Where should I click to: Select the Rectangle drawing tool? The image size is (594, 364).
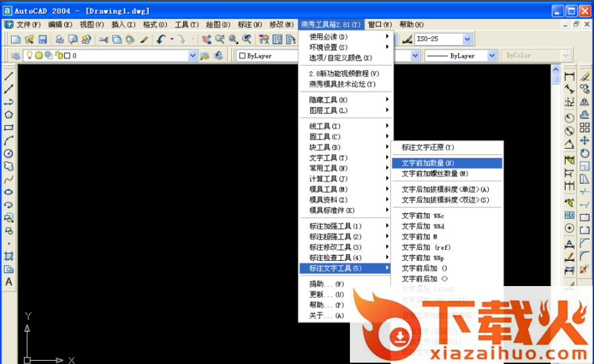click(9, 127)
